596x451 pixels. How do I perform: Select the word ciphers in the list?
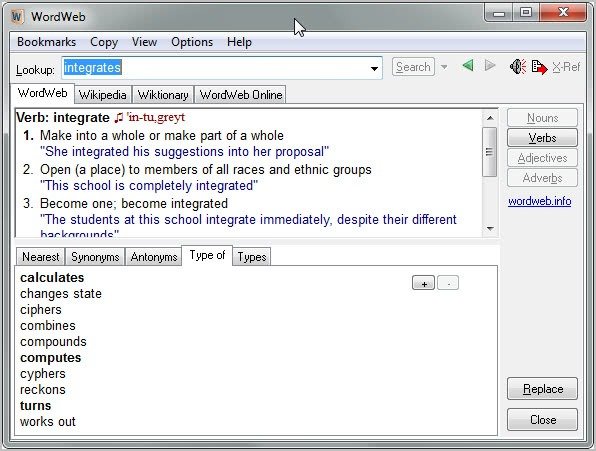click(41, 310)
